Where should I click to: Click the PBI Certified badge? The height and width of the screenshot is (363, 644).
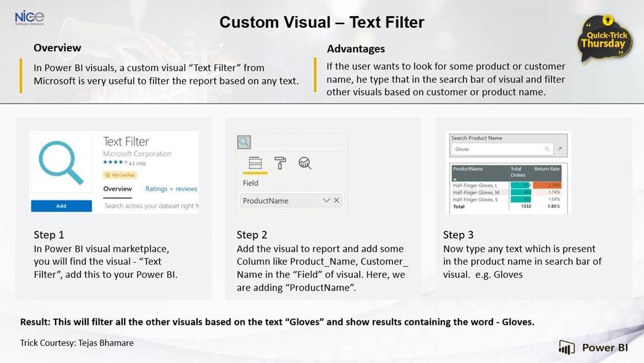click(x=119, y=175)
